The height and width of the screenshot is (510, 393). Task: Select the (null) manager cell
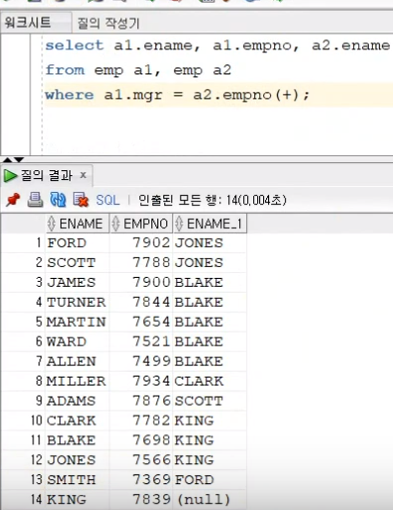tap(210, 499)
